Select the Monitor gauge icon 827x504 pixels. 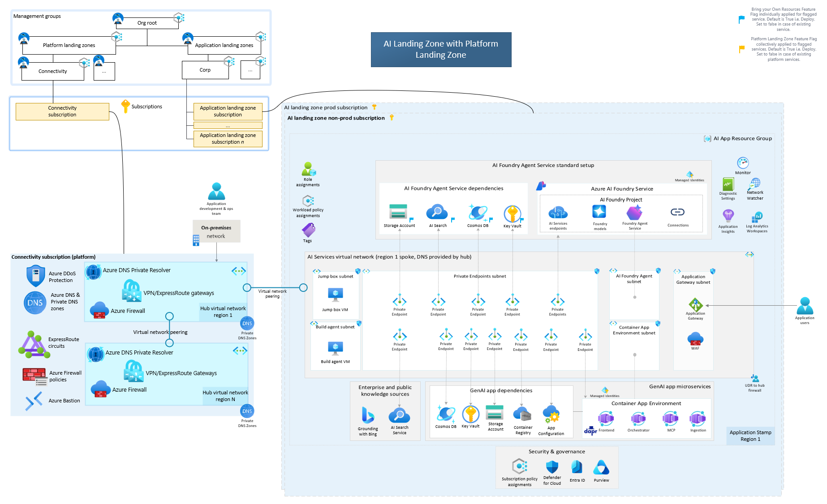click(742, 163)
